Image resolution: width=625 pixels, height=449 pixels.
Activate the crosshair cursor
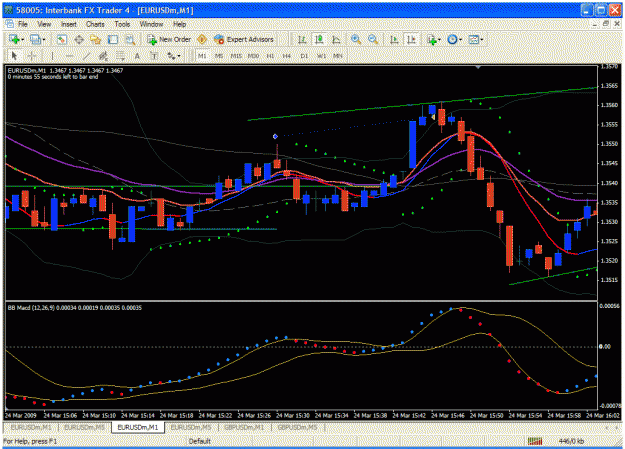(x=32, y=56)
